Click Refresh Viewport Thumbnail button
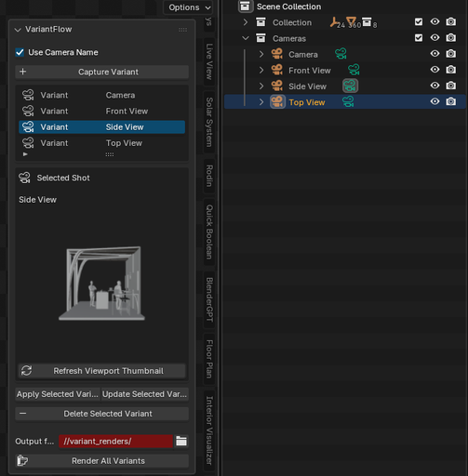468x476 pixels. tap(101, 371)
